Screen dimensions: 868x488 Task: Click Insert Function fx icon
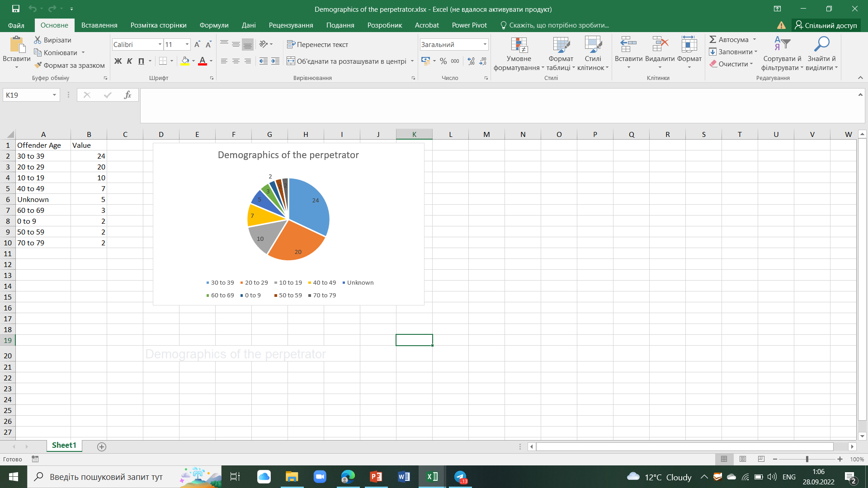(x=127, y=95)
